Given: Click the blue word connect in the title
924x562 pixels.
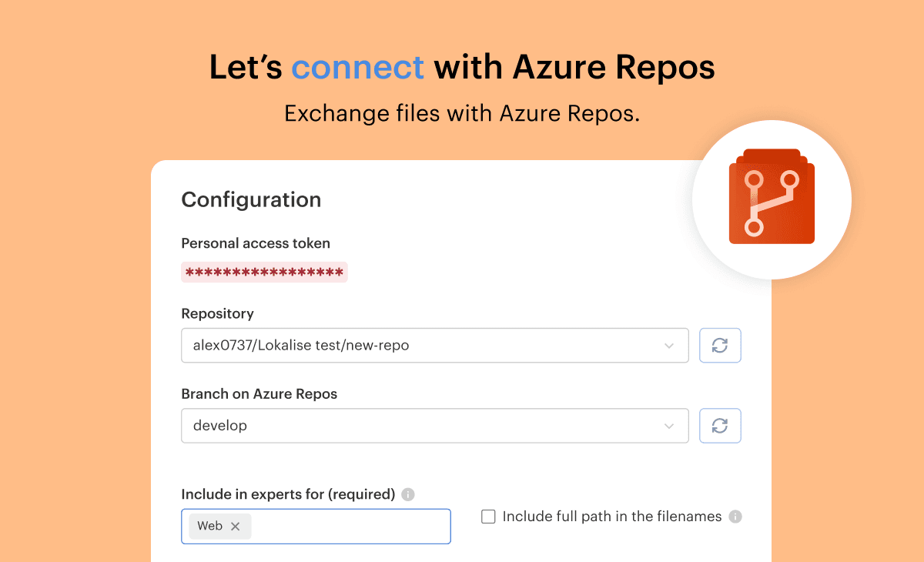Looking at the screenshot, I should tap(357, 68).
